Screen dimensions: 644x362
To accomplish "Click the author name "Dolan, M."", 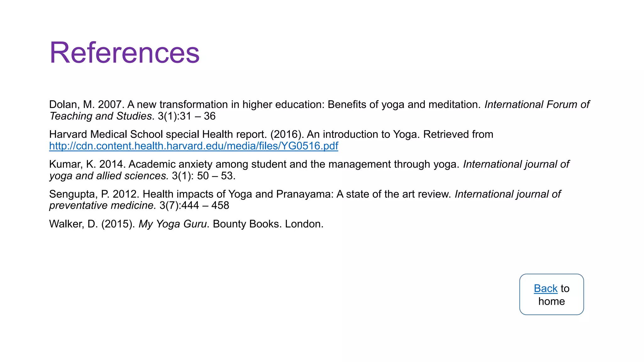I will pos(72,105).
